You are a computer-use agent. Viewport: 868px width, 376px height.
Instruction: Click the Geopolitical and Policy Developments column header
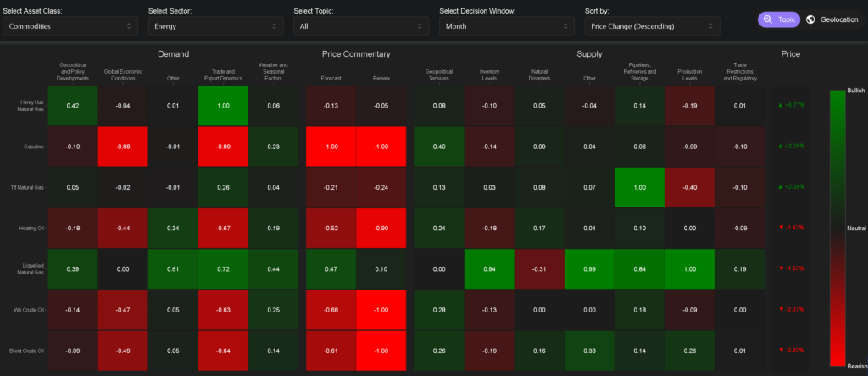pyautogui.click(x=73, y=71)
